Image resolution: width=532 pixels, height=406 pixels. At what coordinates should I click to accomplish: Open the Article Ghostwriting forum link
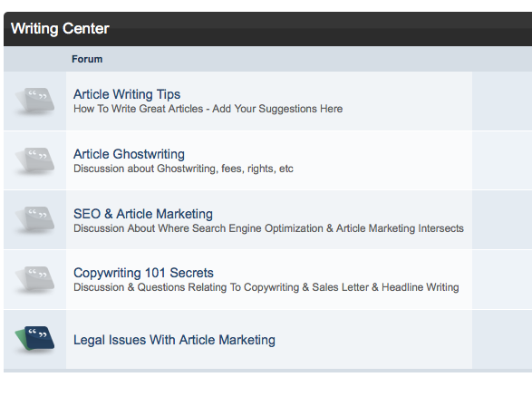(129, 154)
